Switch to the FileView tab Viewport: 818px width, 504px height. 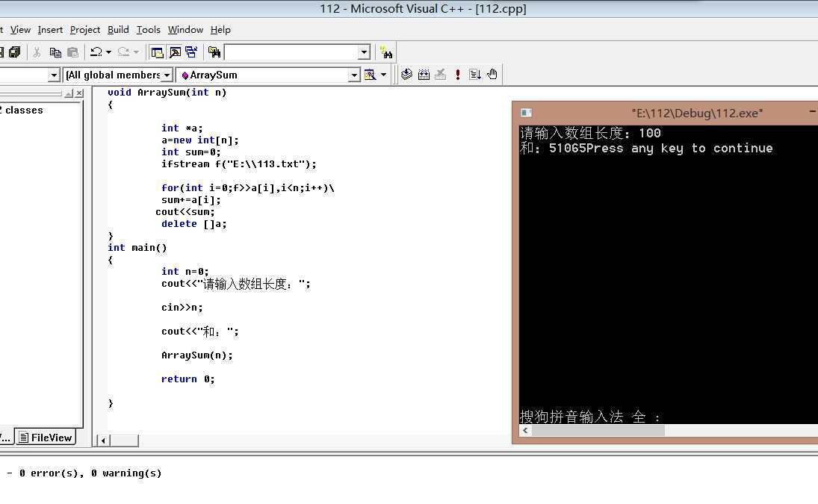(x=46, y=438)
